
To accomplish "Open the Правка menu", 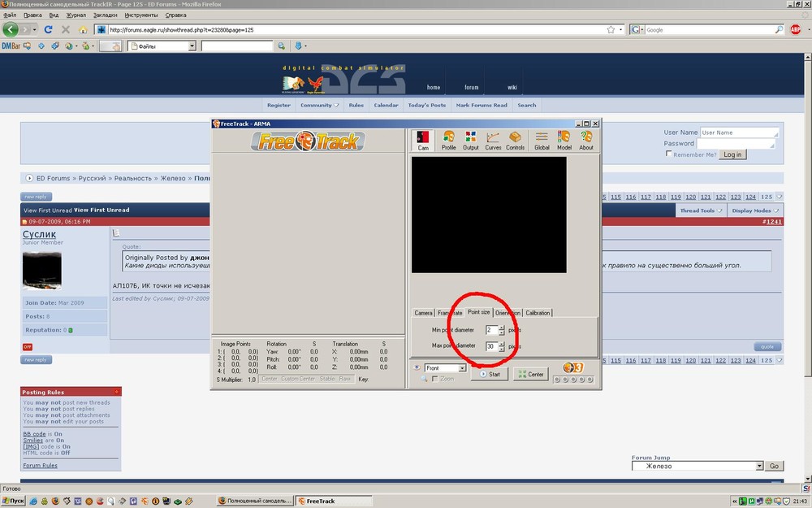I will tap(32, 15).
